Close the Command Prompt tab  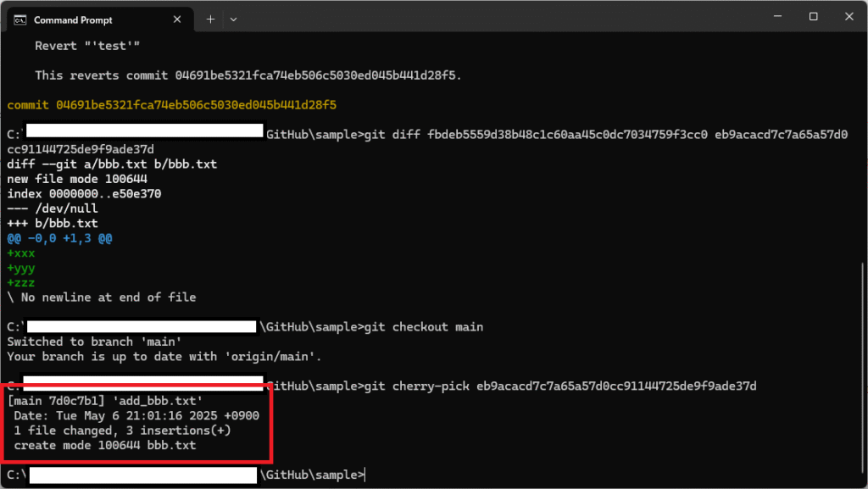pos(177,19)
